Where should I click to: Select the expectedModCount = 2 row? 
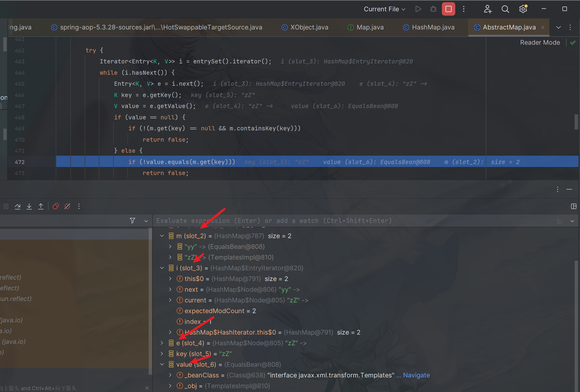pos(363,311)
